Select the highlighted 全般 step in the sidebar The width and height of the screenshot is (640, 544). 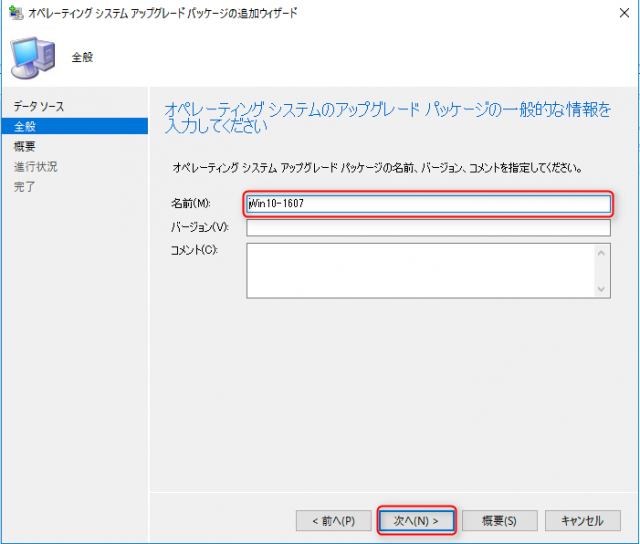[25, 126]
